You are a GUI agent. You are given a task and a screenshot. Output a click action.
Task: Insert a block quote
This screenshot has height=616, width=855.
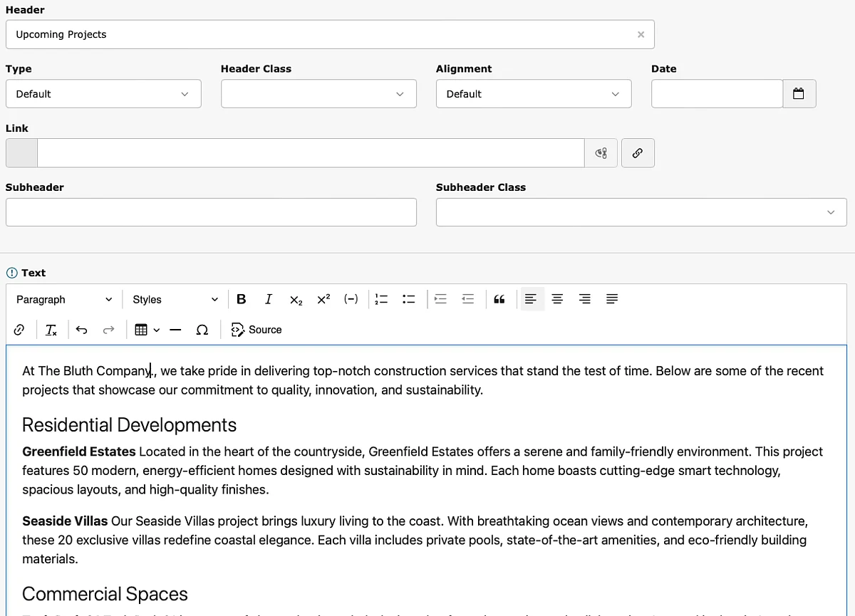tap(499, 299)
